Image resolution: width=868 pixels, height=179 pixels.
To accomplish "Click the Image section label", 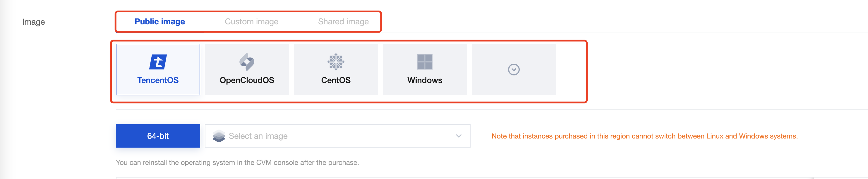I will (x=33, y=22).
